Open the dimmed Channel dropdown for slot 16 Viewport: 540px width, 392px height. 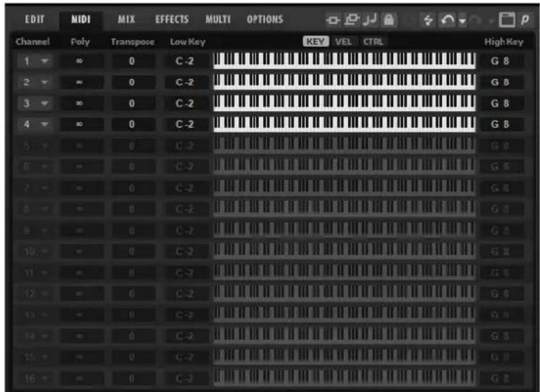click(35, 379)
